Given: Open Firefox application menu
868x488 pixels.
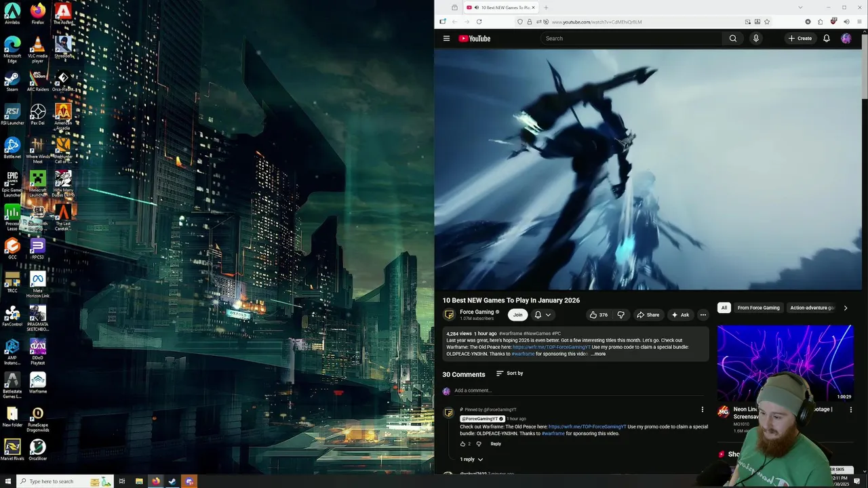Looking at the screenshot, I should pyautogui.click(x=860, y=22).
